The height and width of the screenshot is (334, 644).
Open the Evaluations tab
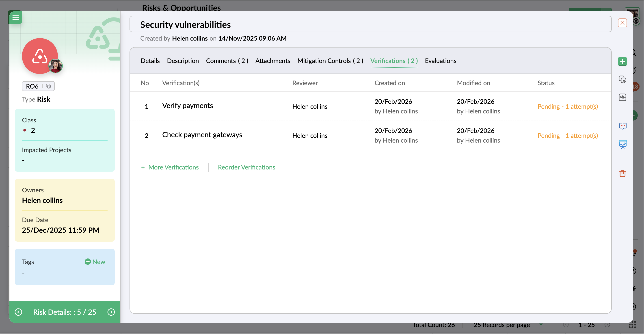click(440, 61)
